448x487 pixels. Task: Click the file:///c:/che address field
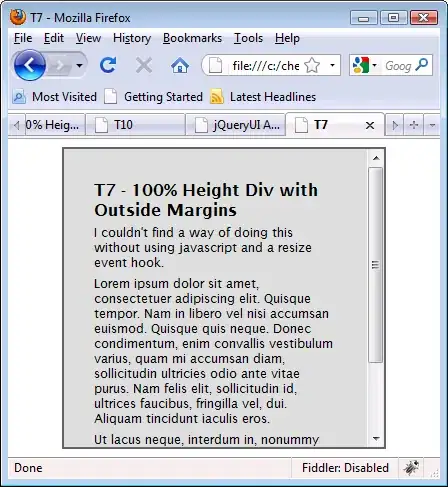coord(266,66)
